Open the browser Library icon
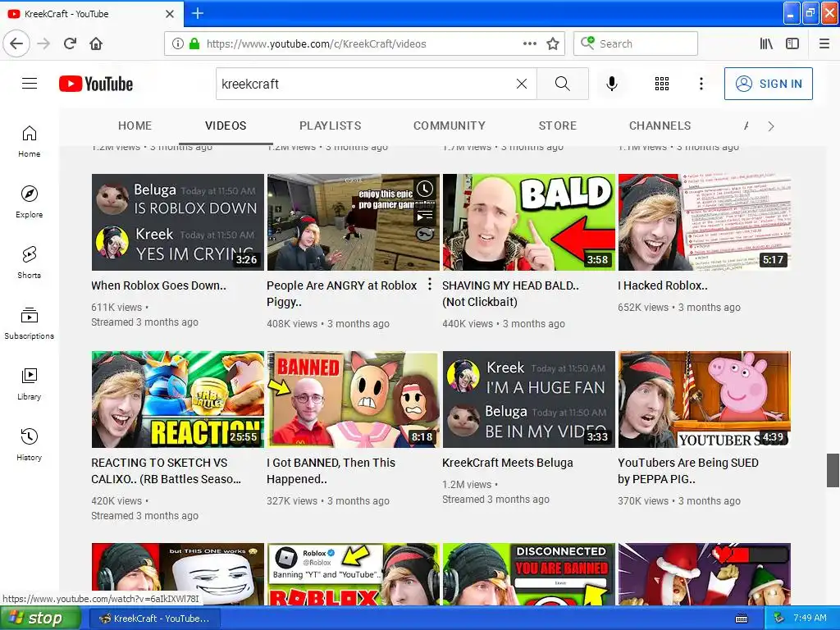This screenshot has width=840, height=630. (767, 44)
